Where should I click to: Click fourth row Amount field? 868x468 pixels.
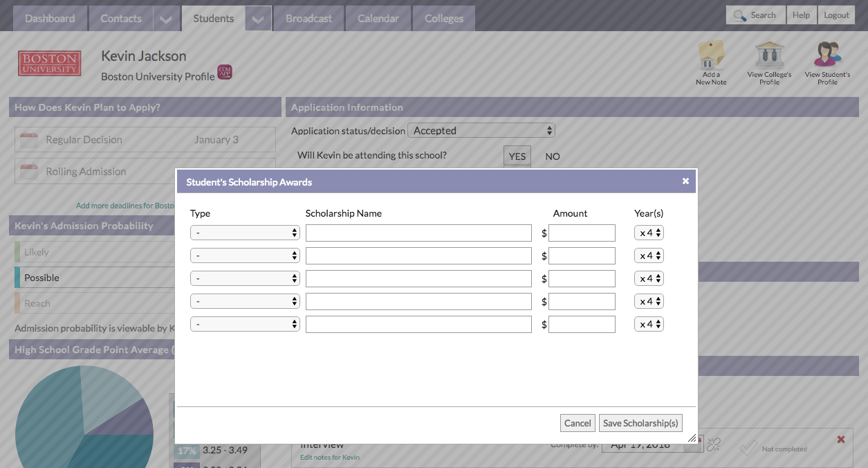click(582, 302)
